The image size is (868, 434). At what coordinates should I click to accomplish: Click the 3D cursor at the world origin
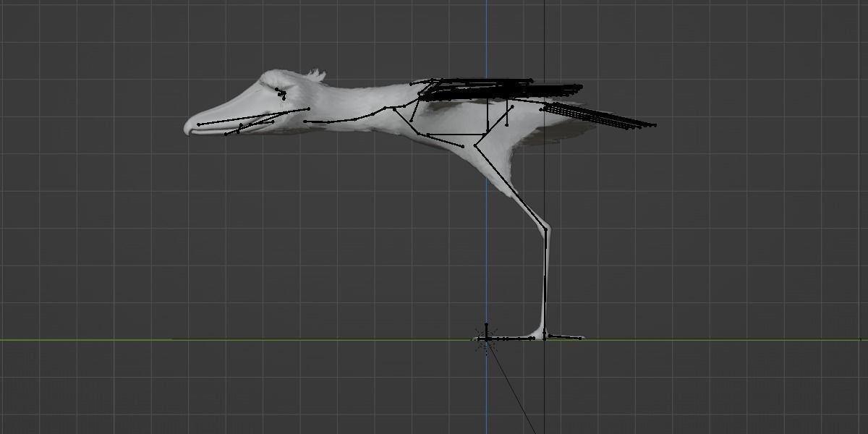coord(486,338)
